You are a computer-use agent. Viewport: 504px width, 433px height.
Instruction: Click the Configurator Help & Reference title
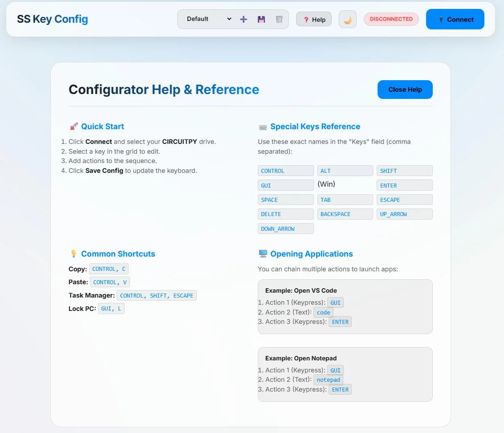pyautogui.click(x=163, y=90)
